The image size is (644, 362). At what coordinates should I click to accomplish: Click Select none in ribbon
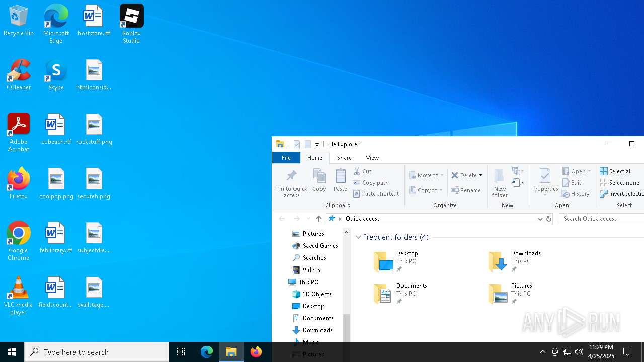(x=619, y=183)
